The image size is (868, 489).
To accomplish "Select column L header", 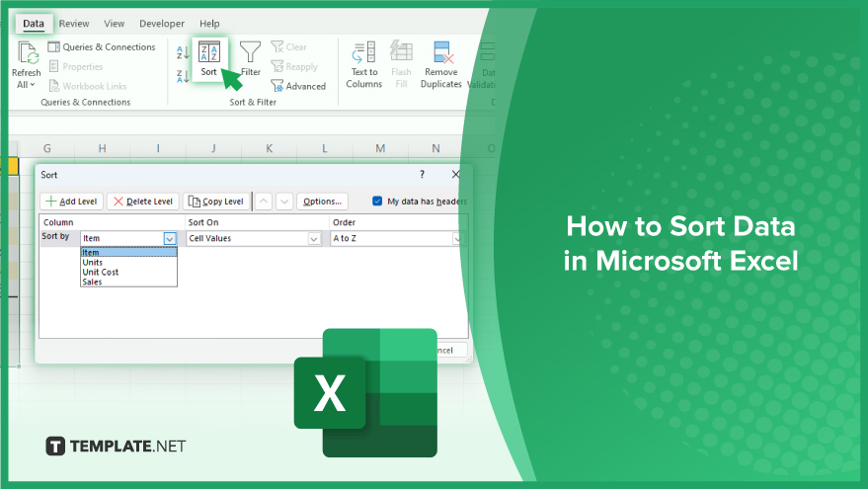I will click(x=325, y=148).
